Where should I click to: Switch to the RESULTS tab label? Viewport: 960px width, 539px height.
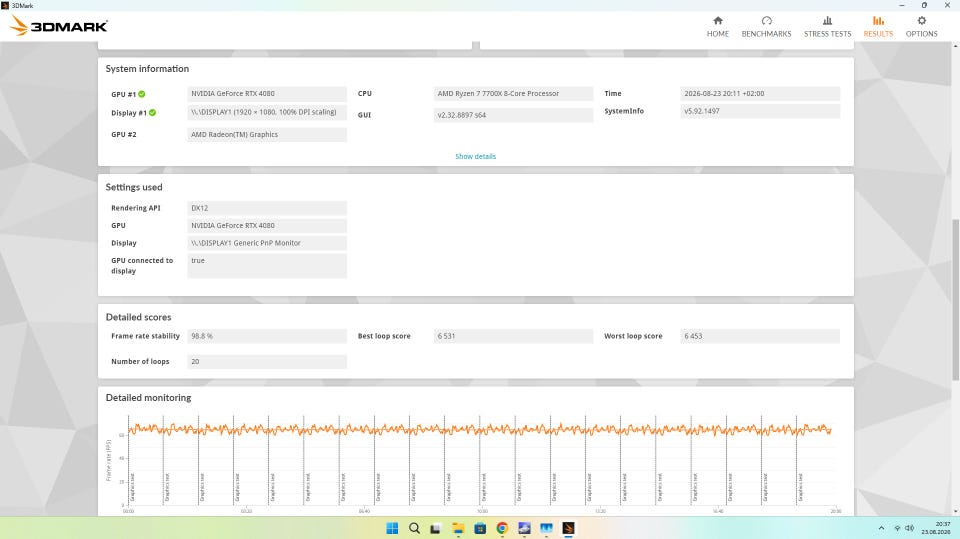[878, 34]
